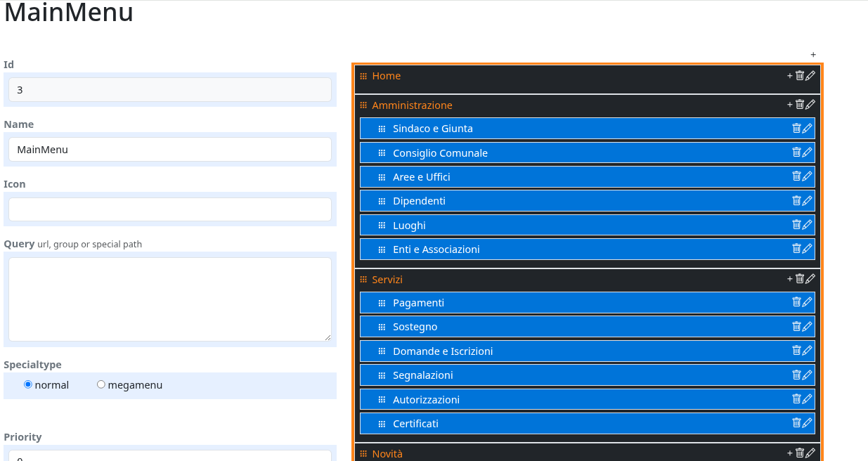
Task: Edit the Dipendenti entry
Action: [808, 200]
